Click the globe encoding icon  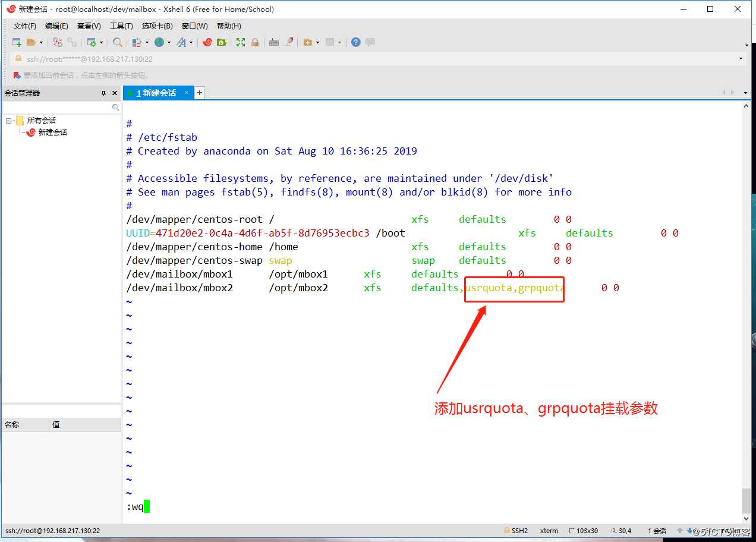159,42
